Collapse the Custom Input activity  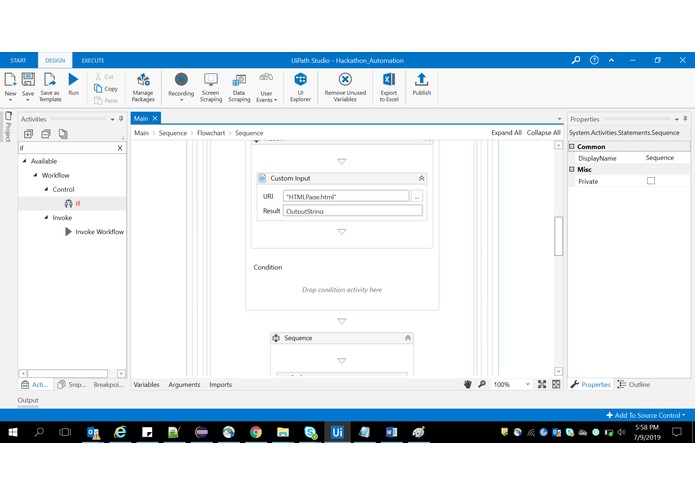pos(422,178)
